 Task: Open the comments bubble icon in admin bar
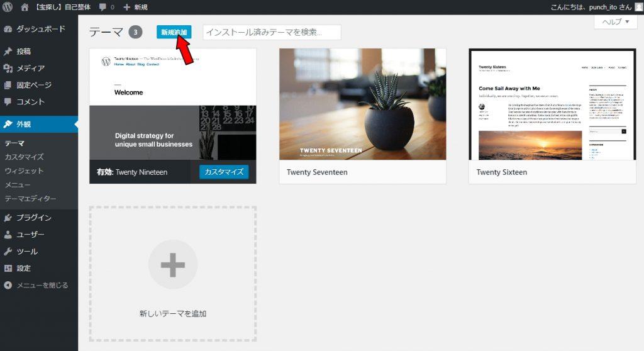tap(103, 7)
